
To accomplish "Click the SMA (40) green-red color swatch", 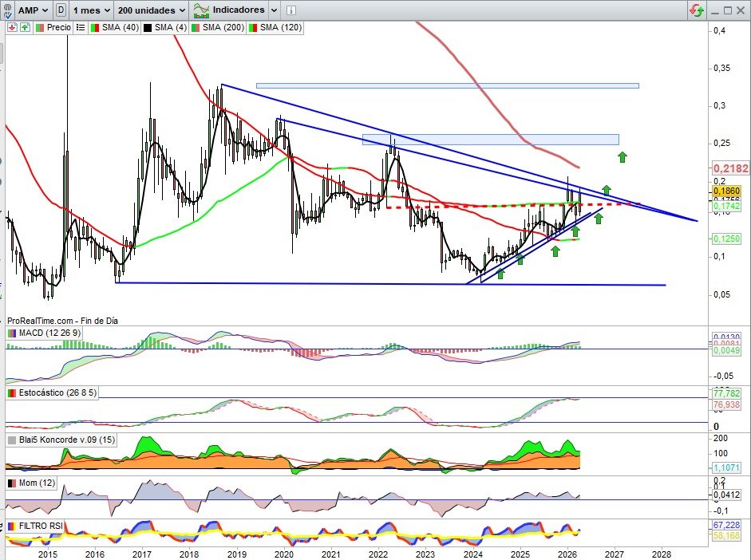I will 95,28.
